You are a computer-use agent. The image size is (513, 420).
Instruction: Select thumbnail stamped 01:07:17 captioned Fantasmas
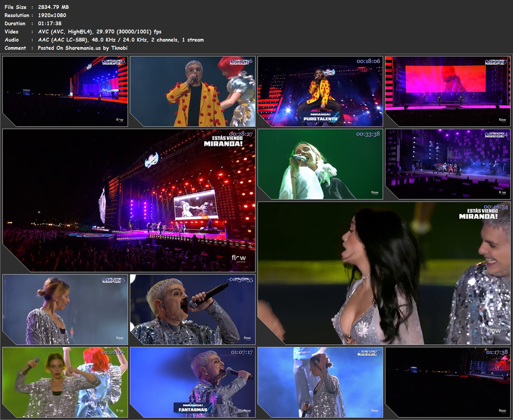193,382
